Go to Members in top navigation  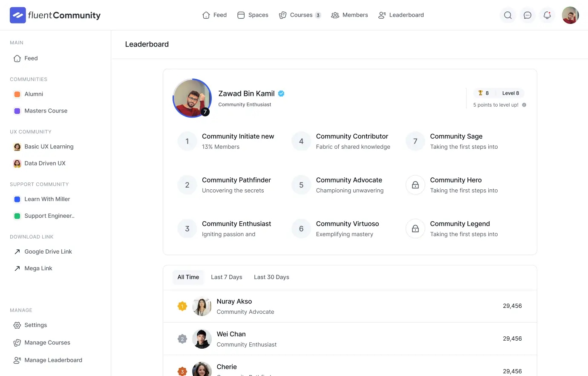(349, 15)
